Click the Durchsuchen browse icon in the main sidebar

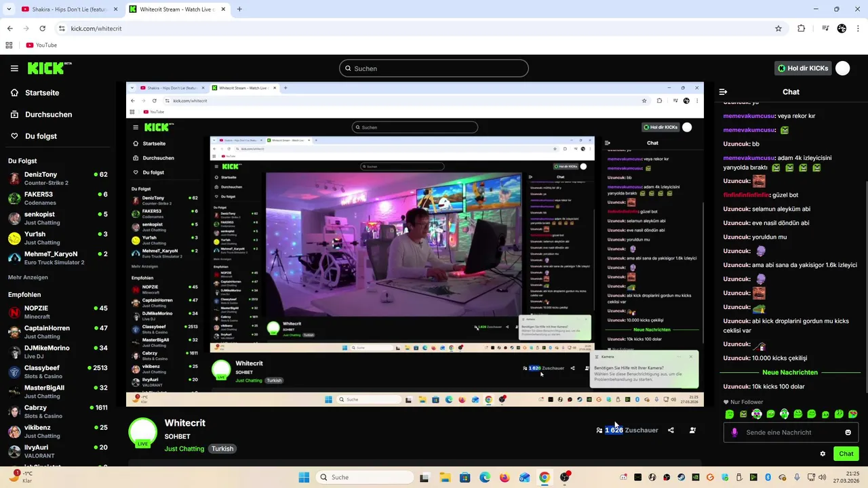14,115
